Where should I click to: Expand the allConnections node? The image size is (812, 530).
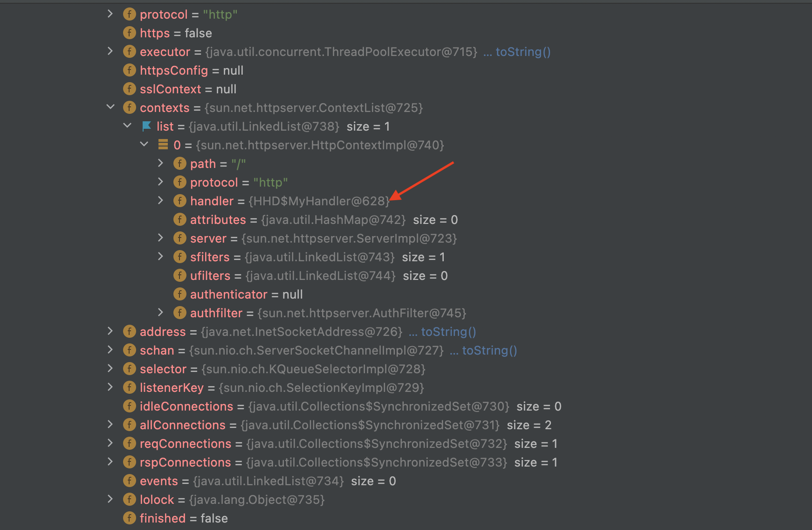110,424
